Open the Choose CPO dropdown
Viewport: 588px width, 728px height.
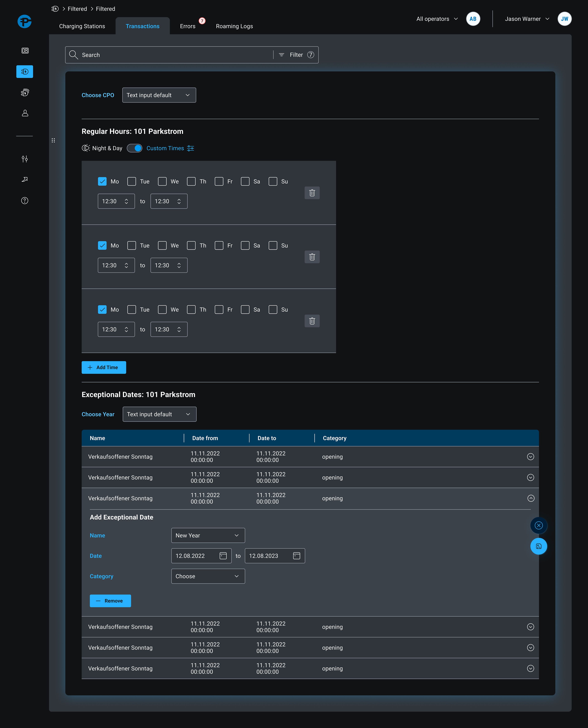159,95
